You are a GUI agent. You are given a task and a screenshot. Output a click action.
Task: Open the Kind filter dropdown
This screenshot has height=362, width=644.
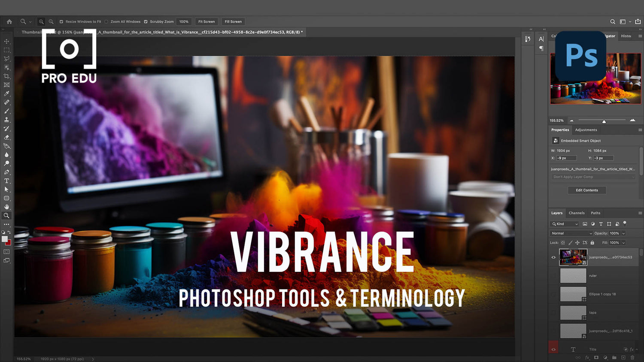(x=564, y=223)
